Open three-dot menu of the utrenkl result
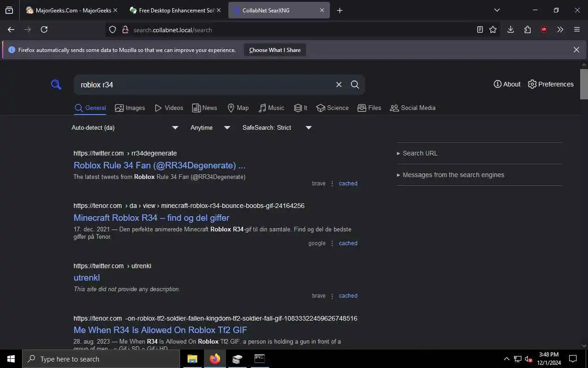The width and height of the screenshot is (588, 368). point(332,296)
